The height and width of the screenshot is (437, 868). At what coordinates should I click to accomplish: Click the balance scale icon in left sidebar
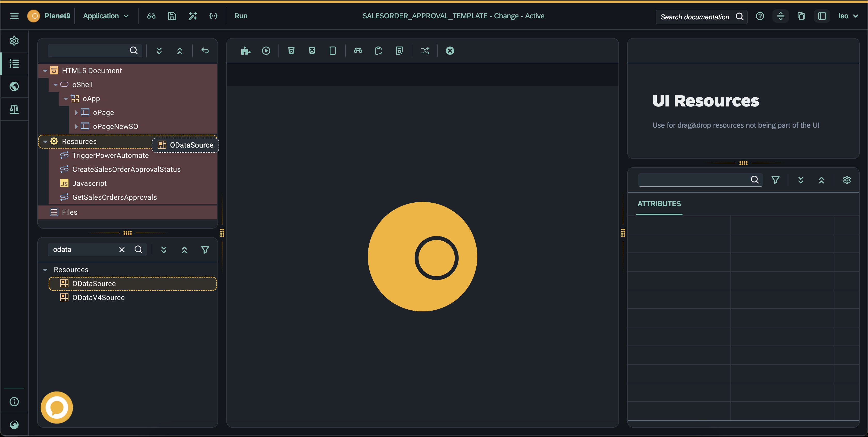pyautogui.click(x=14, y=109)
